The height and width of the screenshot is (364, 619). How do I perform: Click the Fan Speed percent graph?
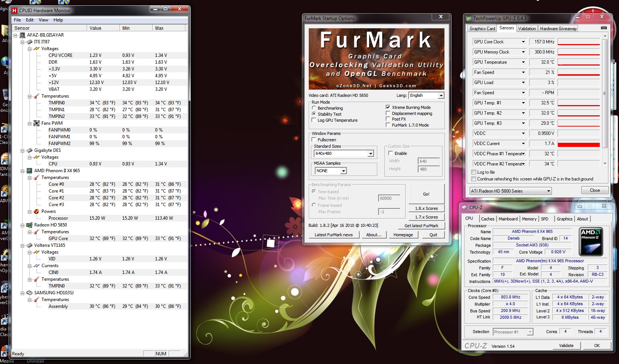click(x=579, y=72)
